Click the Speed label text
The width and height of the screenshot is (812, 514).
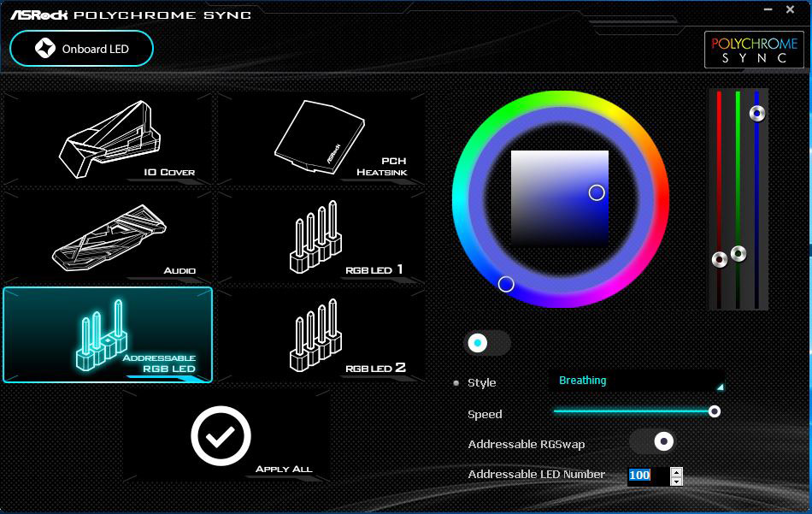point(485,414)
